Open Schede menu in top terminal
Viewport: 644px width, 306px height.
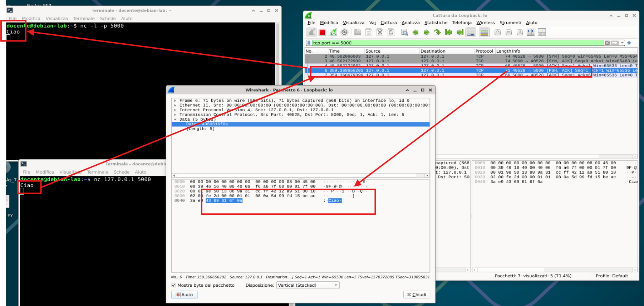(108, 19)
